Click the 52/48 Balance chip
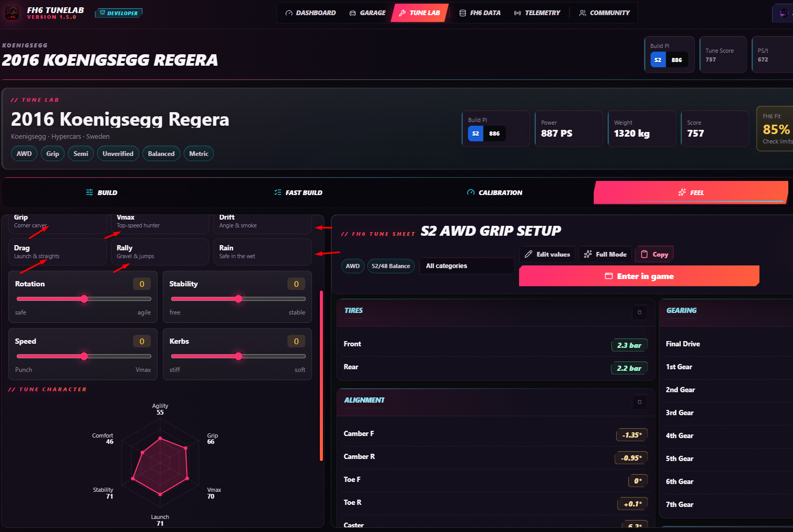The height and width of the screenshot is (532, 793). (x=391, y=266)
